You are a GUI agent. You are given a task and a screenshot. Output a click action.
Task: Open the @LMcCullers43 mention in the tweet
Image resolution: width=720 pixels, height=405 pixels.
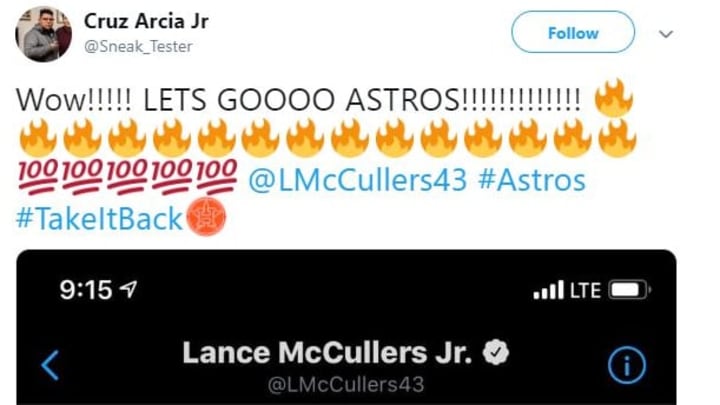coord(357,180)
